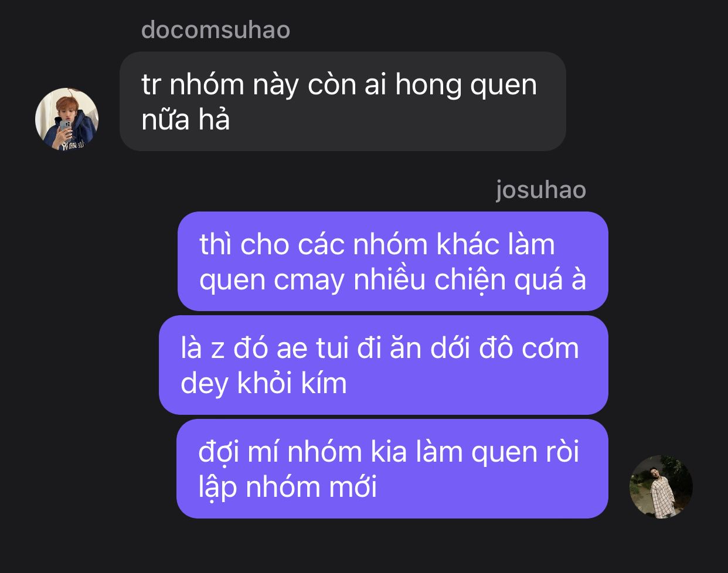Screen dimensions: 728x573
Task: Click the josuhao username label
Action: coord(540,190)
